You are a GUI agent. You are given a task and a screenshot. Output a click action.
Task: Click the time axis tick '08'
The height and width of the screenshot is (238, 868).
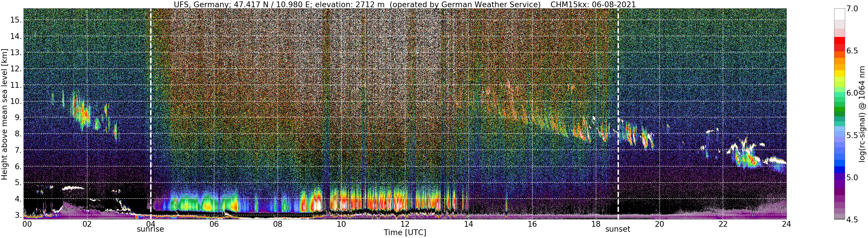coord(278,224)
